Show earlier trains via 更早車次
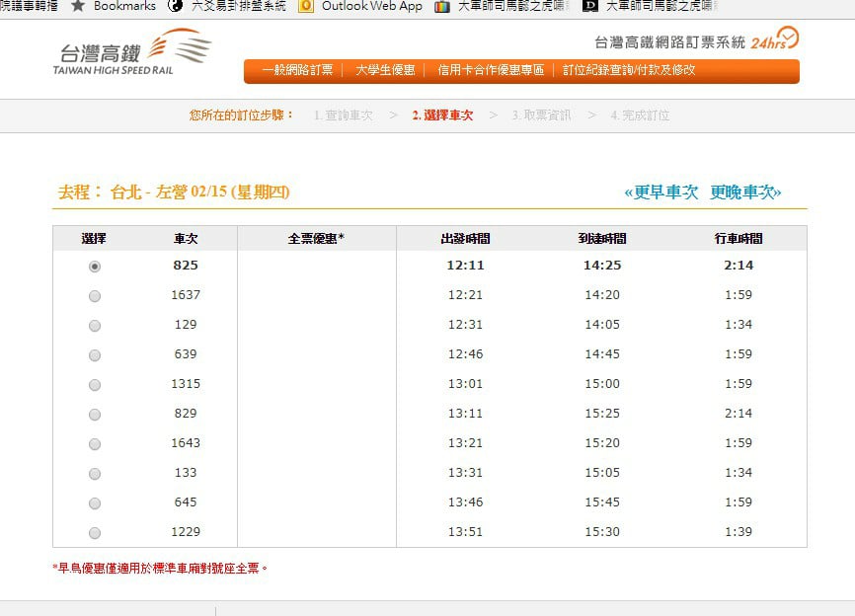The height and width of the screenshot is (616, 855). coord(661,192)
